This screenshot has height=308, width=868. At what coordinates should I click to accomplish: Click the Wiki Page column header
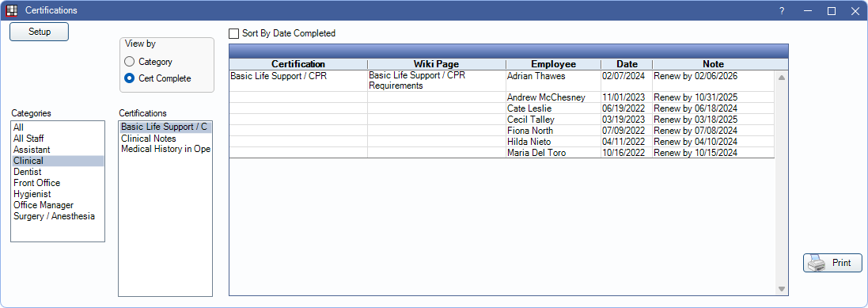(437, 64)
